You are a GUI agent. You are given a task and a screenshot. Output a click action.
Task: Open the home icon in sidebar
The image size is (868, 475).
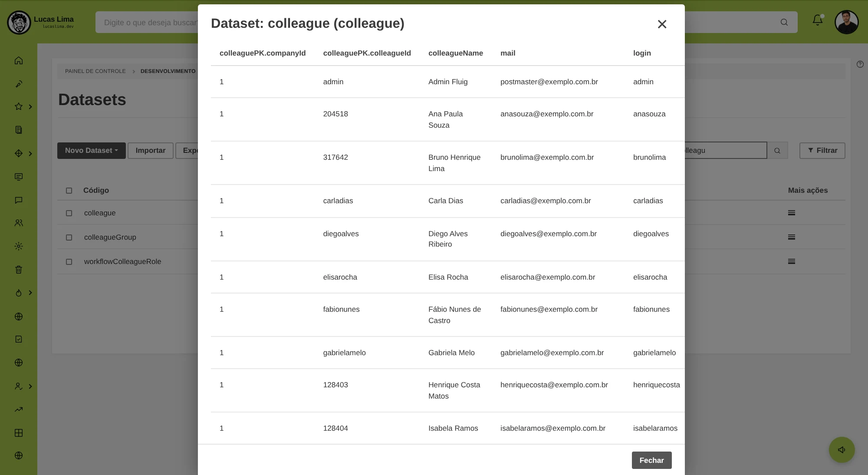[19, 60]
